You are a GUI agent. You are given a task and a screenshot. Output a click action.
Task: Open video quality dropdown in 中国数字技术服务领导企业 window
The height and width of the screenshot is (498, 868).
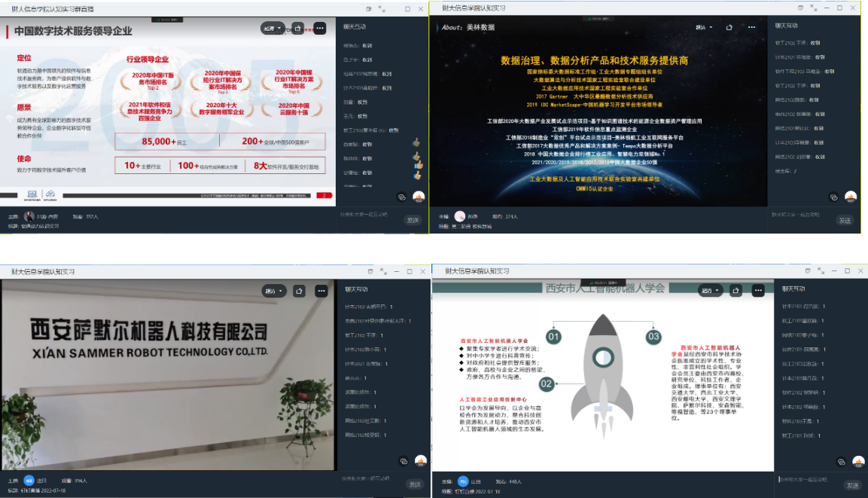273,28
